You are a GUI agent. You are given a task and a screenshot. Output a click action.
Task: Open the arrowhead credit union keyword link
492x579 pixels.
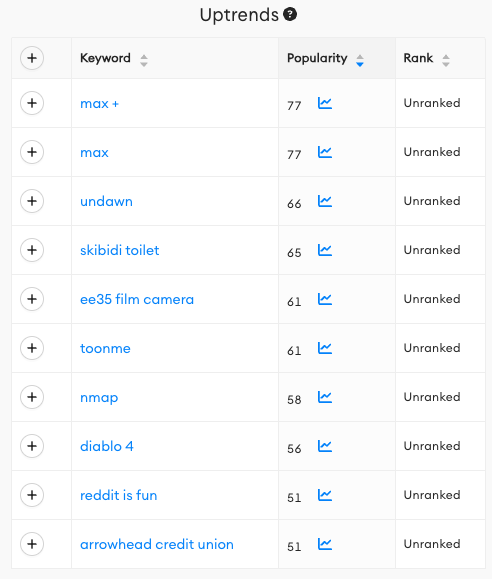click(x=157, y=544)
